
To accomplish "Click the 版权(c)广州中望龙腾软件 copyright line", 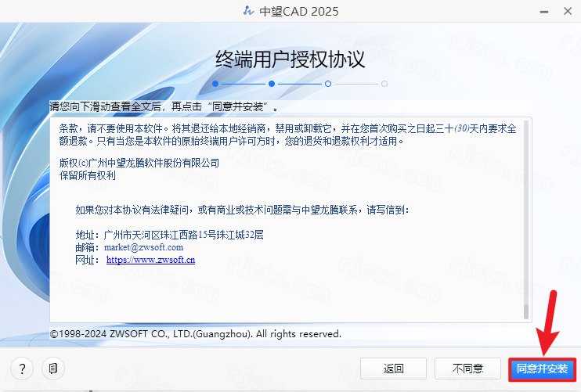I will (139, 163).
